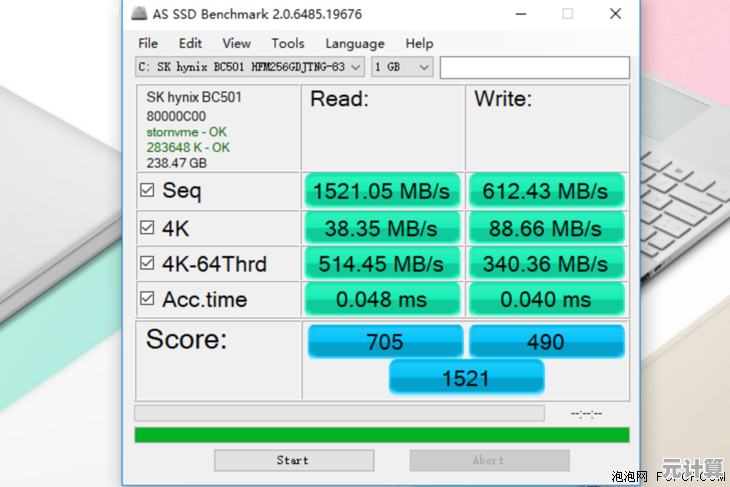Toggle the Acc.time test checkbox
Viewport: 730px width, 487px height.
point(148,299)
